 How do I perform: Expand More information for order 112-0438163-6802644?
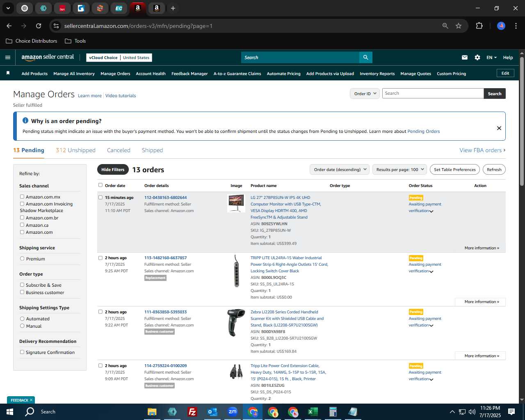tap(482, 248)
